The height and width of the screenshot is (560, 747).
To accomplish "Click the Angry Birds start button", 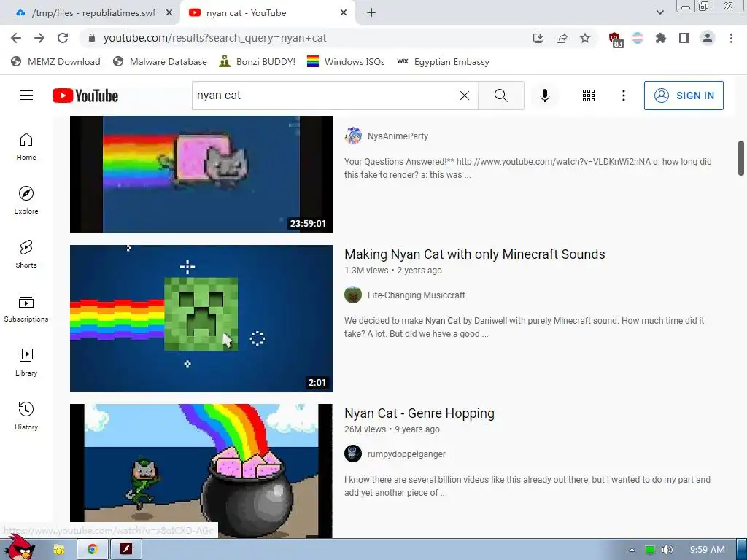I will click(x=19, y=548).
